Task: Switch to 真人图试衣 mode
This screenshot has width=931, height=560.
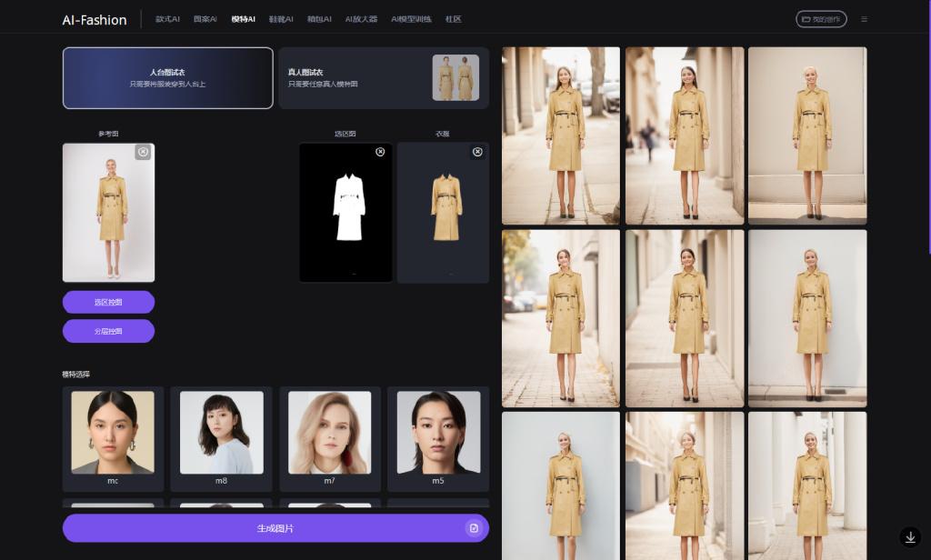Action: (x=383, y=78)
